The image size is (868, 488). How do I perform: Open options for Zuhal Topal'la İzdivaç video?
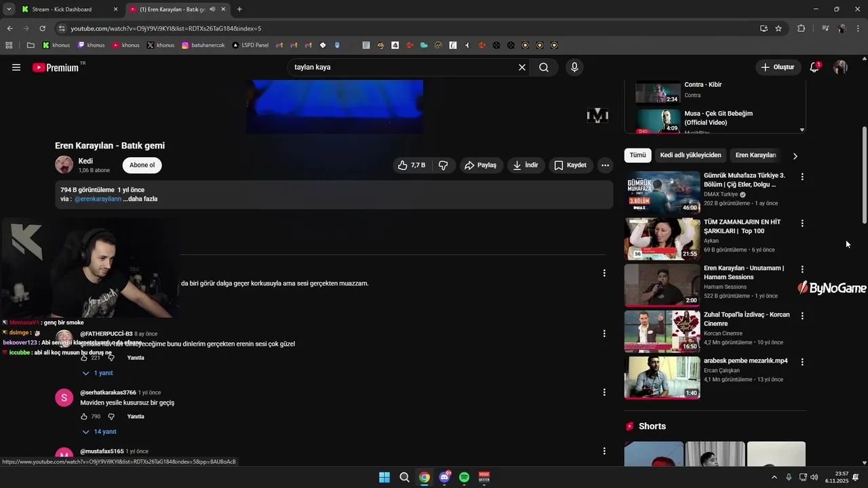point(802,316)
